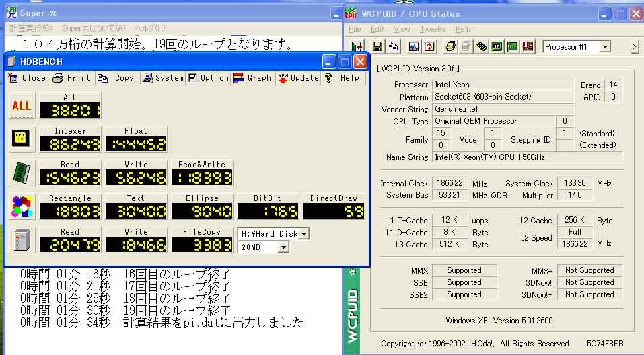Open the Processor #1 dropdown in WCPUID
The width and height of the screenshot is (644, 355).
[x=604, y=47]
